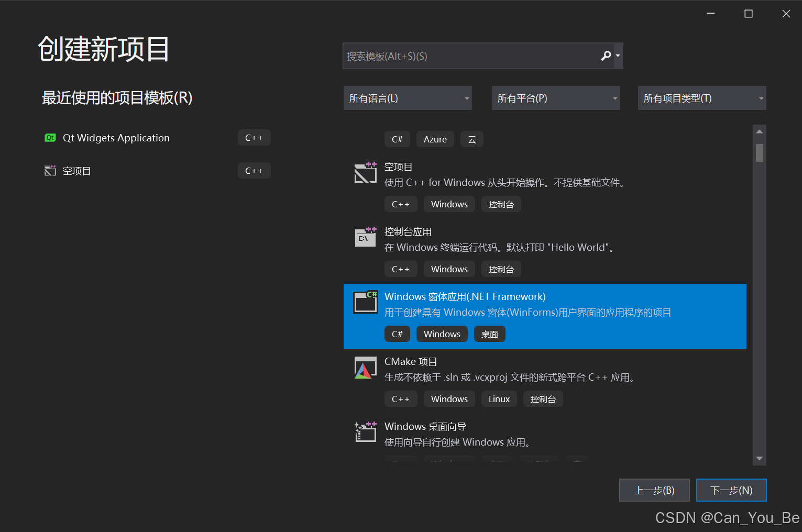Click the Linux tag under CMake 项目
The image size is (802, 532).
pyautogui.click(x=499, y=398)
